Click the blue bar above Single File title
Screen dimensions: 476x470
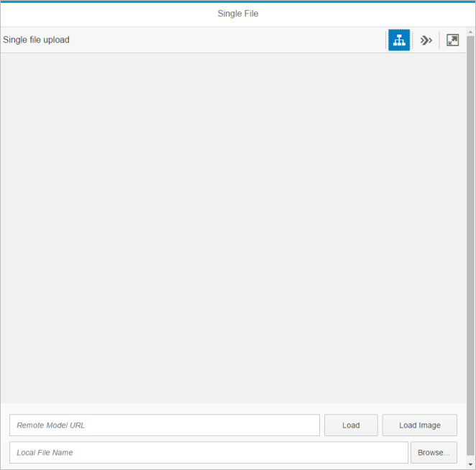click(238, 1)
